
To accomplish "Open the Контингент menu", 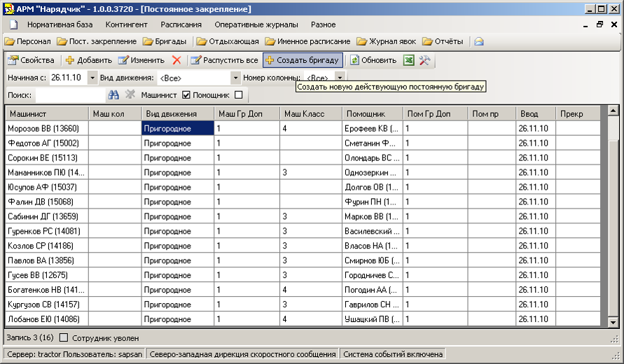I will click(x=127, y=24).
